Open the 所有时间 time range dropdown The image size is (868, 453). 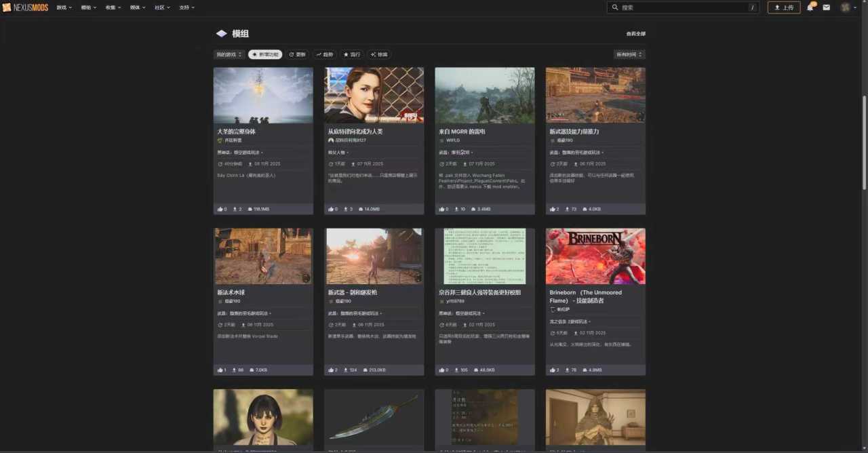[x=629, y=54]
